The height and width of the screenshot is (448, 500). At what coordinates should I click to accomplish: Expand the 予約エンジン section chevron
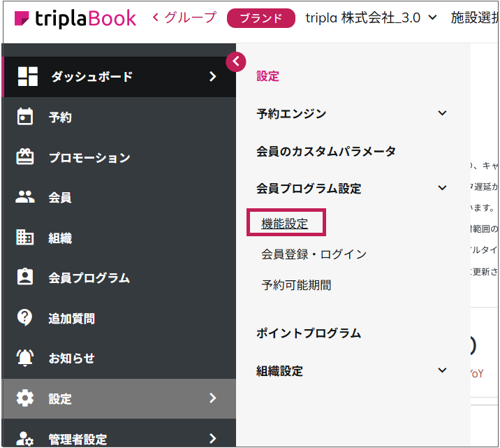point(441,113)
